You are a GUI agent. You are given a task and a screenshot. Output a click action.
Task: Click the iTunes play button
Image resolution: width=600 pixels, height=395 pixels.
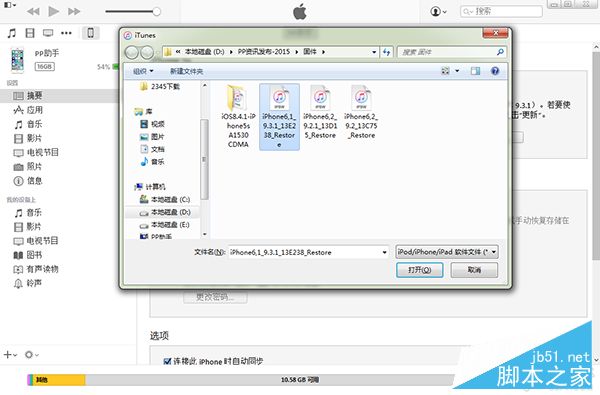coord(54,11)
